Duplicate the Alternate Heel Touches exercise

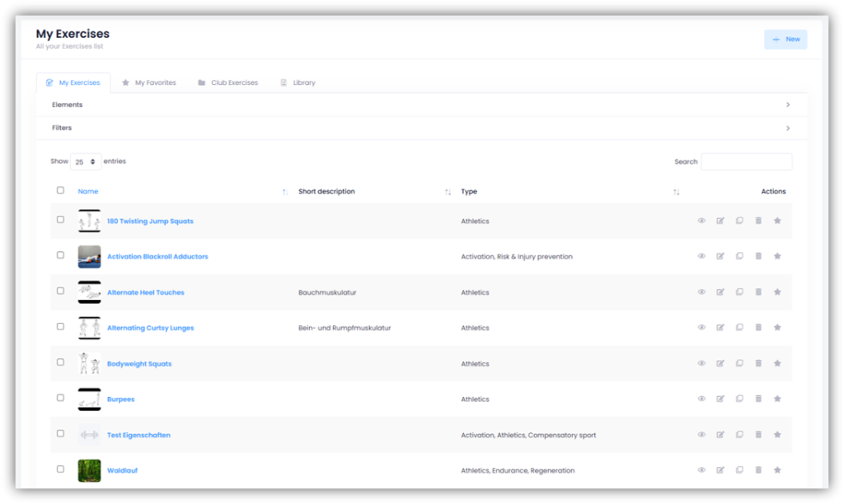[x=739, y=292]
